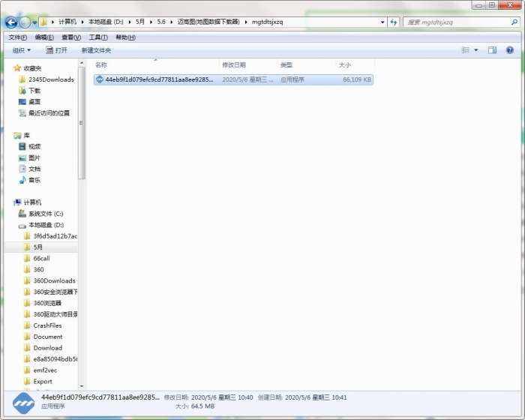
Task: Open the Download folder in the tree
Action: point(48,348)
